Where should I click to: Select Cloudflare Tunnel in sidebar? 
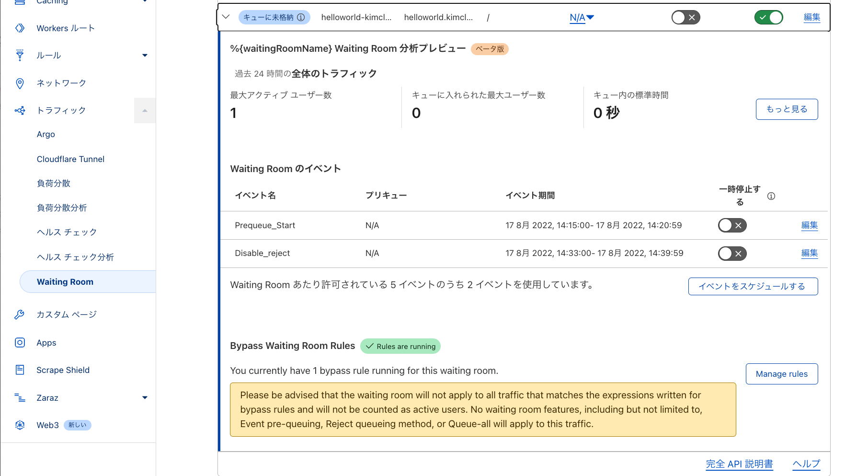(70, 159)
